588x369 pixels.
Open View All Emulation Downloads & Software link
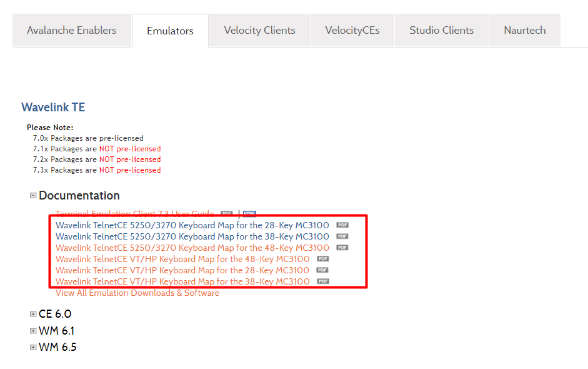click(137, 293)
